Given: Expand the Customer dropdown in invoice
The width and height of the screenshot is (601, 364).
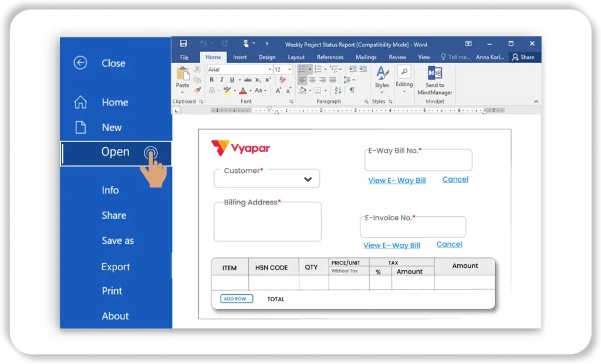Looking at the screenshot, I should 308,179.
